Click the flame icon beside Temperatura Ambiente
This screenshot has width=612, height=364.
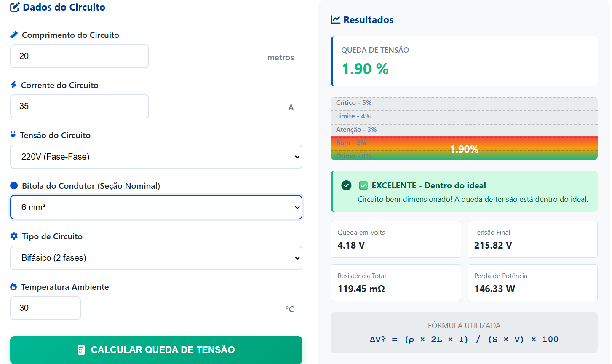pos(13,286)
